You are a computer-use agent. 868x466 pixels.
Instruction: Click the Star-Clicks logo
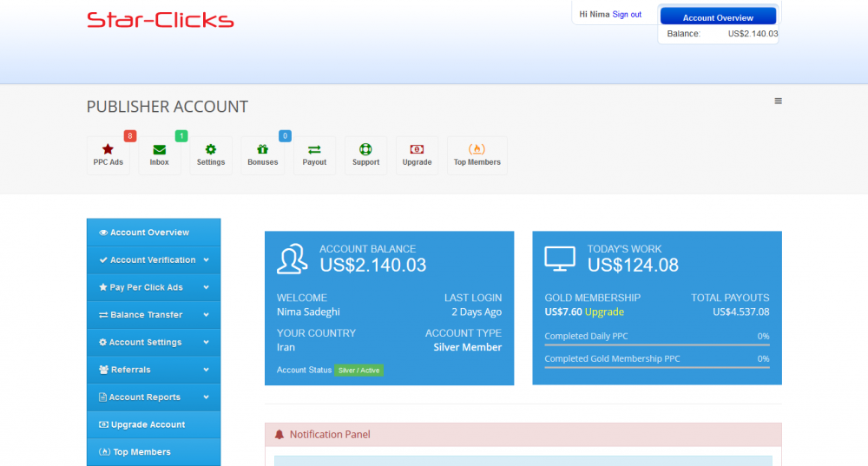(161, 20)
